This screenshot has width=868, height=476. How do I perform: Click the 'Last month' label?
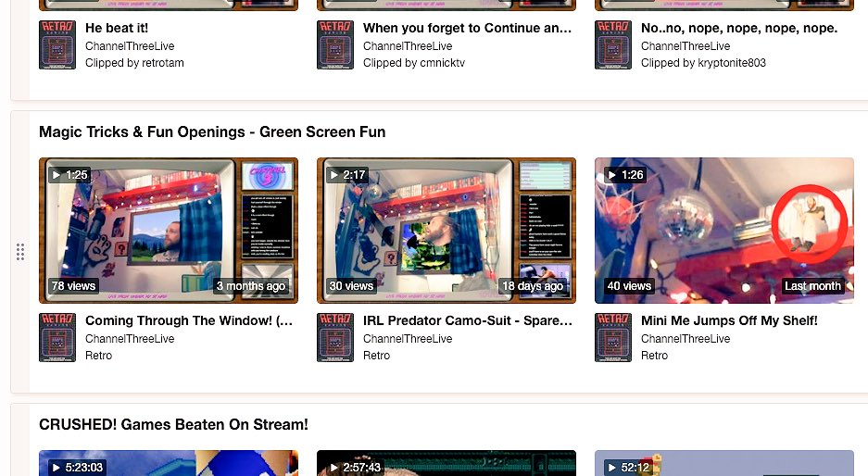(812, 286)
